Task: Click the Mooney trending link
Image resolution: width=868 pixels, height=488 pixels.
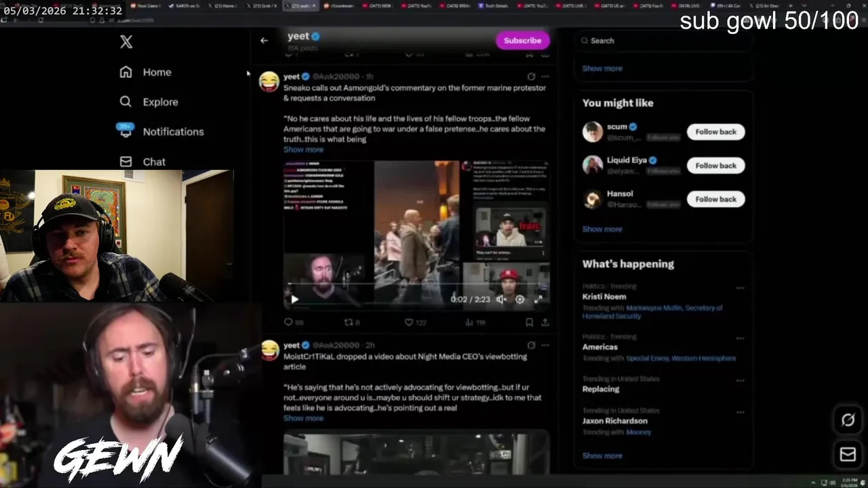Action: click(x=639, y=432)
